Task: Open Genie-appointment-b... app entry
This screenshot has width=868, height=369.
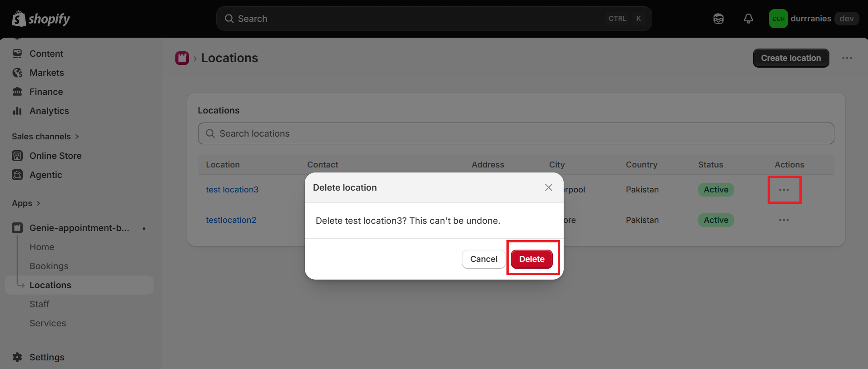Action: (79, 228)
